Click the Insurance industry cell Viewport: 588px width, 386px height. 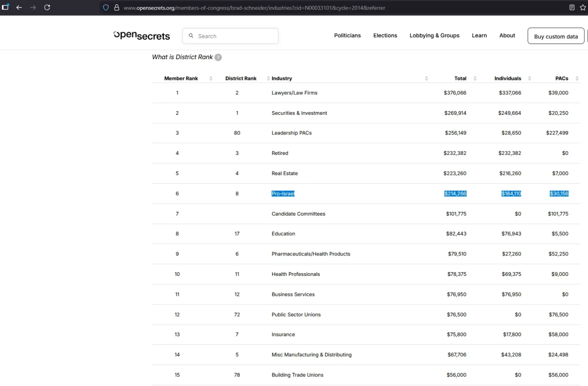tap(283, 334)
